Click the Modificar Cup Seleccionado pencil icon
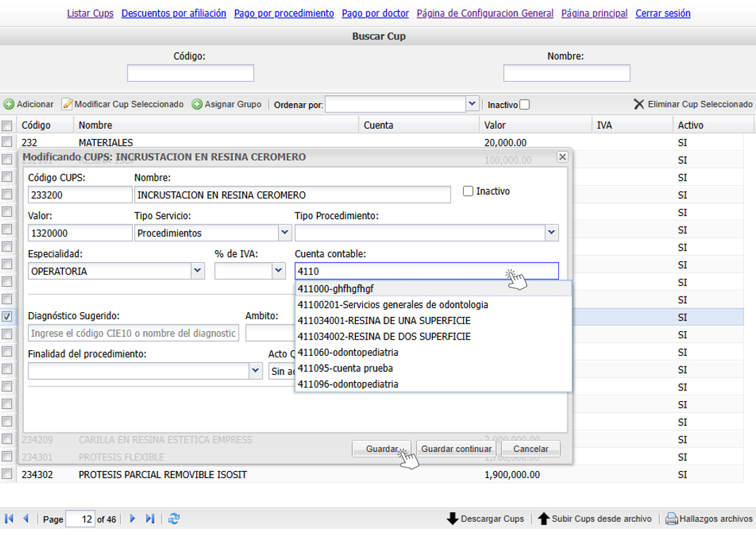This screenshot has width=756, height=536. tap(67, 105)
